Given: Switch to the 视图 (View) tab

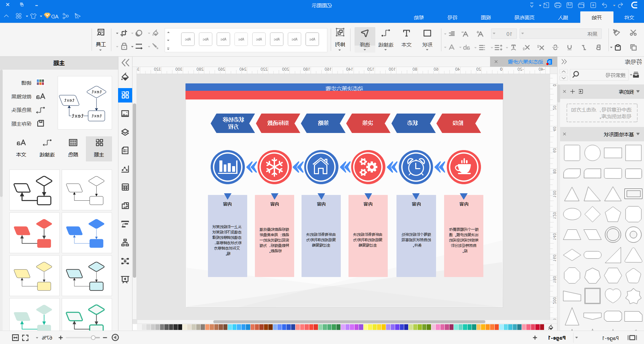Looking at the screenshot, I should click(486, 17).
